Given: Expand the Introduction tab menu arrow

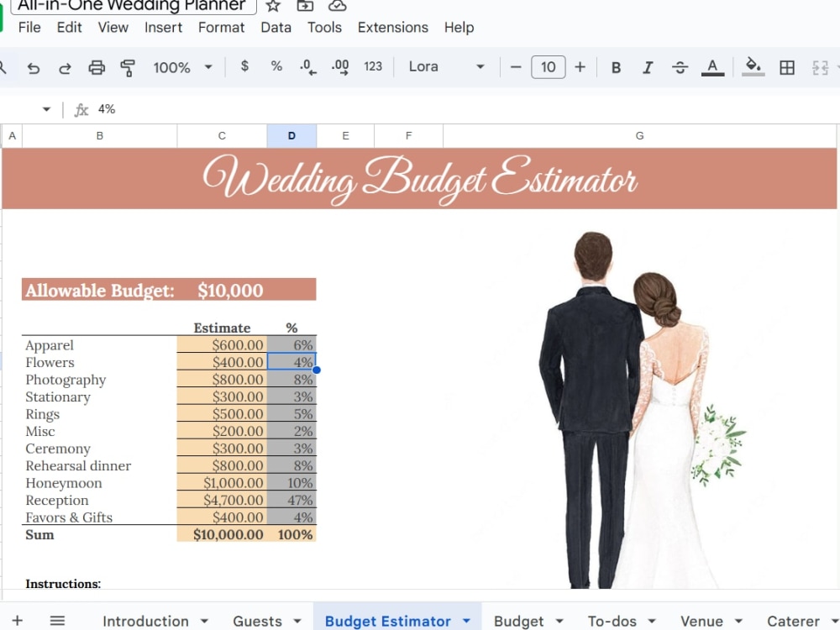Looking at the screenshot, I should click(x=204, y=621).
